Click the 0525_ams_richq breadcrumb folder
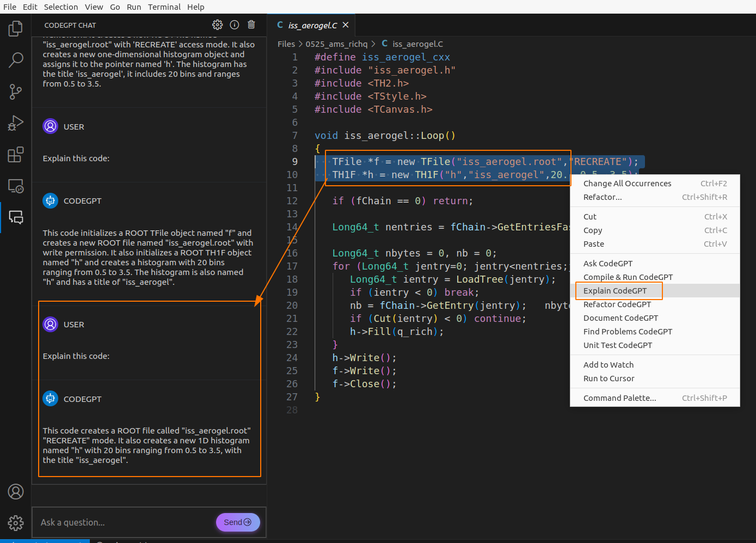This screenshot has height=543, width=756. tap(336, 44)
